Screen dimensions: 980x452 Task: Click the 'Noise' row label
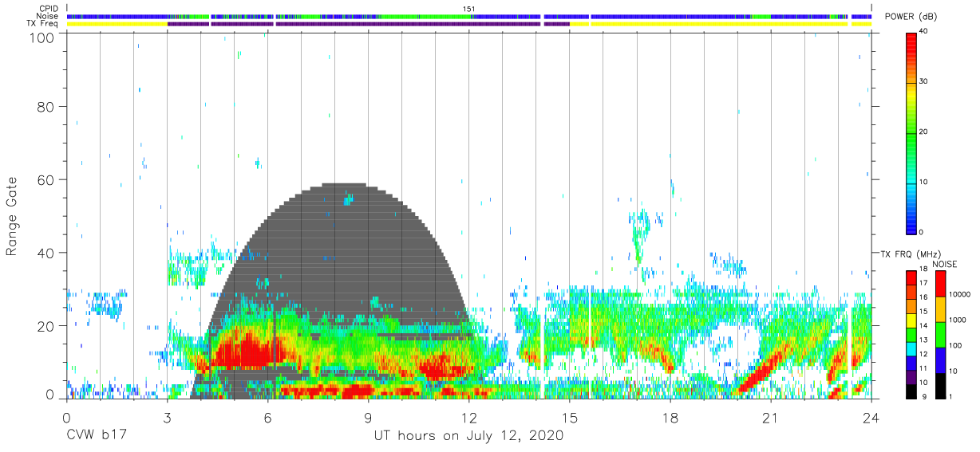pos(47,16)
